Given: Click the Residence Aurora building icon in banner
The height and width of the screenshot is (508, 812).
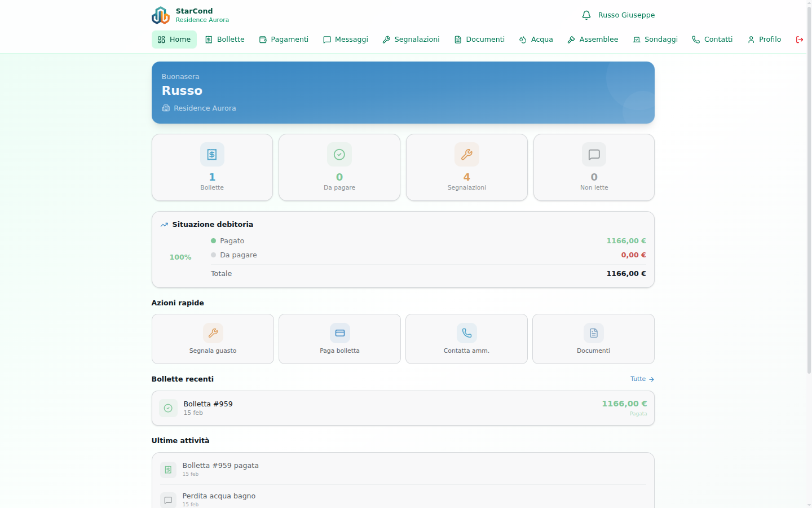Looking at the screenshot, I should point(166,108).
